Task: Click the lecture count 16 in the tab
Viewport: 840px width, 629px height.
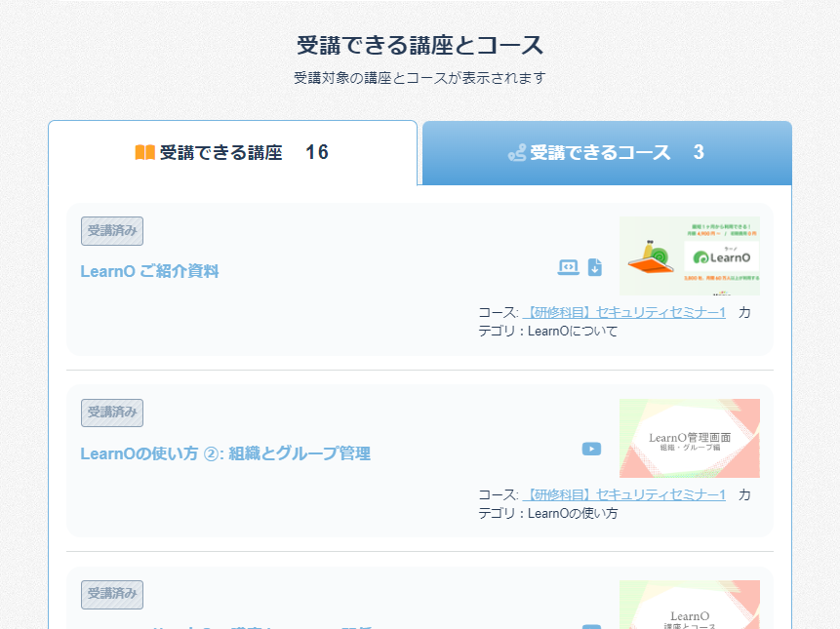Action: click(317, 152)
